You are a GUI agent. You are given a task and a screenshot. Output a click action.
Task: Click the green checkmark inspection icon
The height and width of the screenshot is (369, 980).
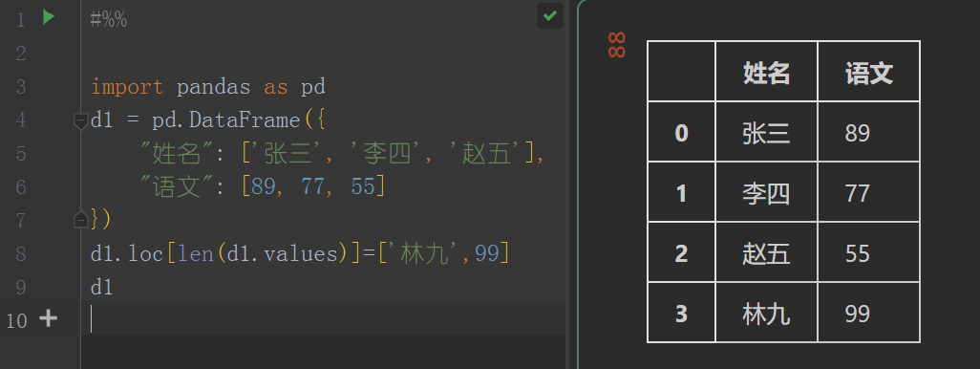point(550,15)
